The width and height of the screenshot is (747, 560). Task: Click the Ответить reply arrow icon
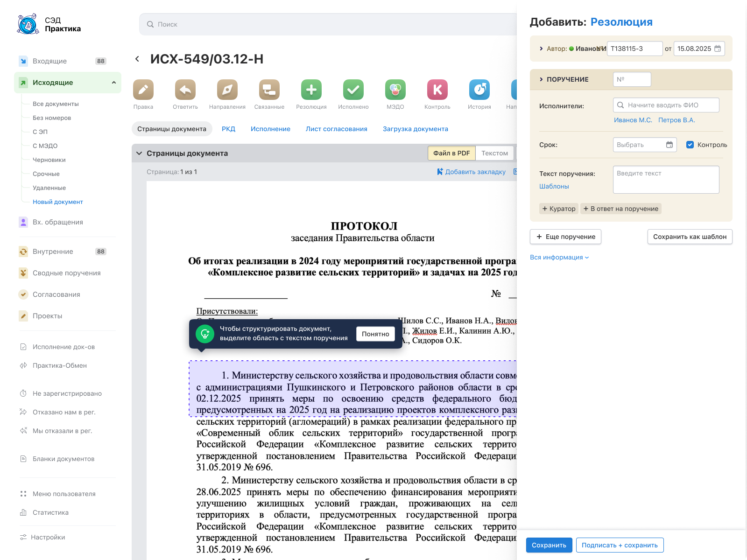(185, 90)
